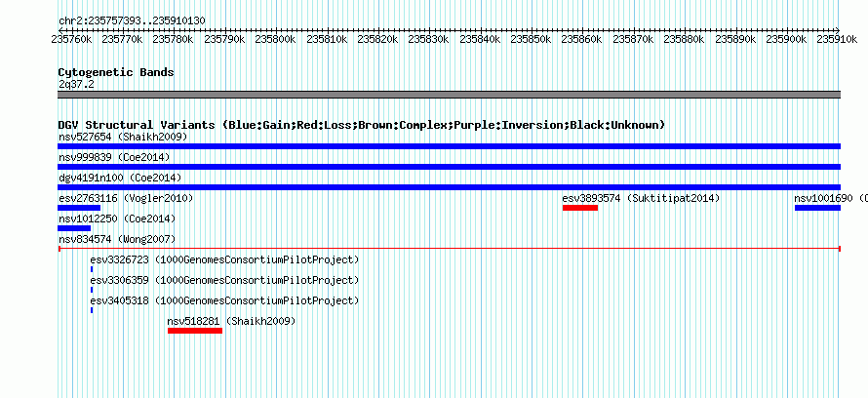Open nsv834574 (Wong2007) label

[117, 239]
